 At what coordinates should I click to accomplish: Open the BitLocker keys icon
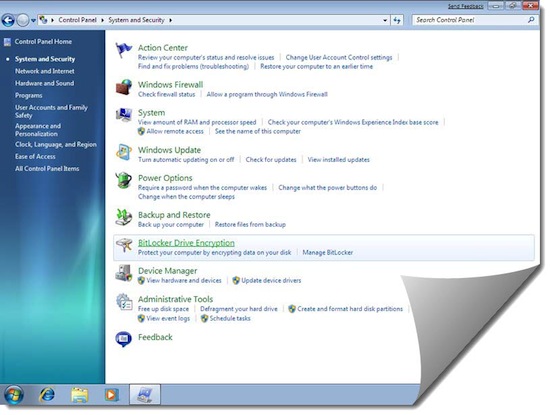[124, 245]
